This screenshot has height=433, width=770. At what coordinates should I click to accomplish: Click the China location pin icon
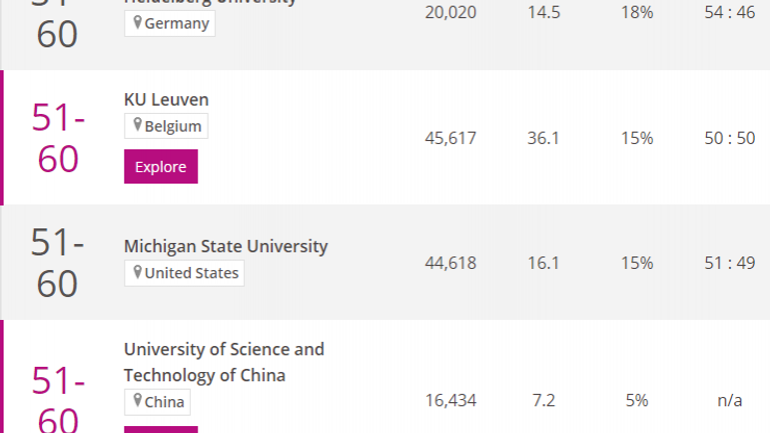click(138, 401)
